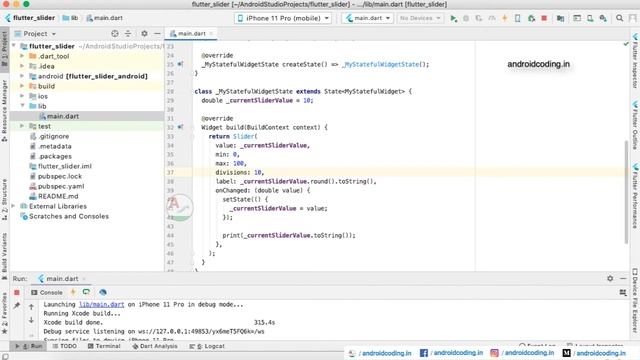This screenshot has height=360, width=640.
Task: Open the SDK Manager icon in the toolbar
Action: [x=603, y=18]
